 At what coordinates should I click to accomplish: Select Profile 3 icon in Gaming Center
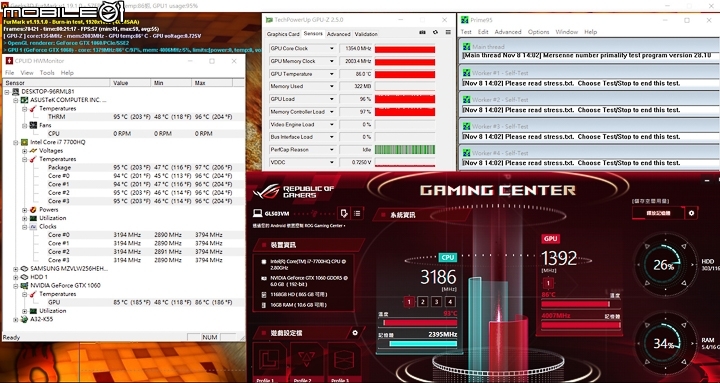[344, 361]
